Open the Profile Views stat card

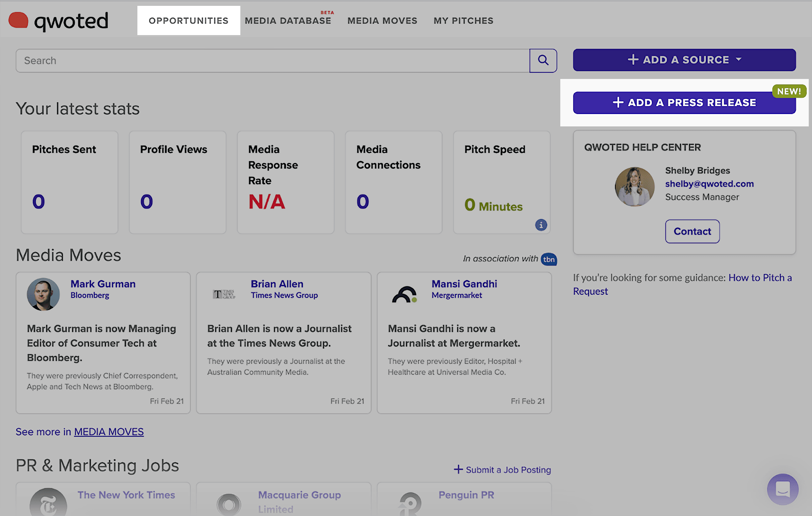[177, 182]
